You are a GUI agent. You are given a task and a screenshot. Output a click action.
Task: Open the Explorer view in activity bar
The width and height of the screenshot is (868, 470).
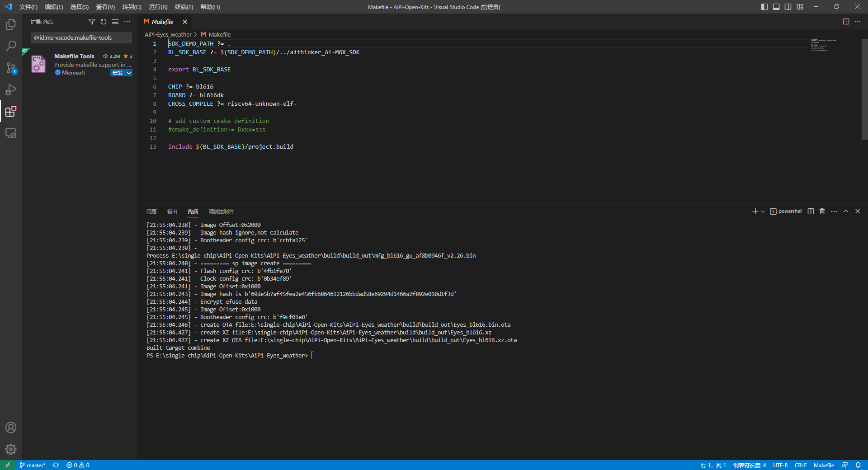(11, 24)
